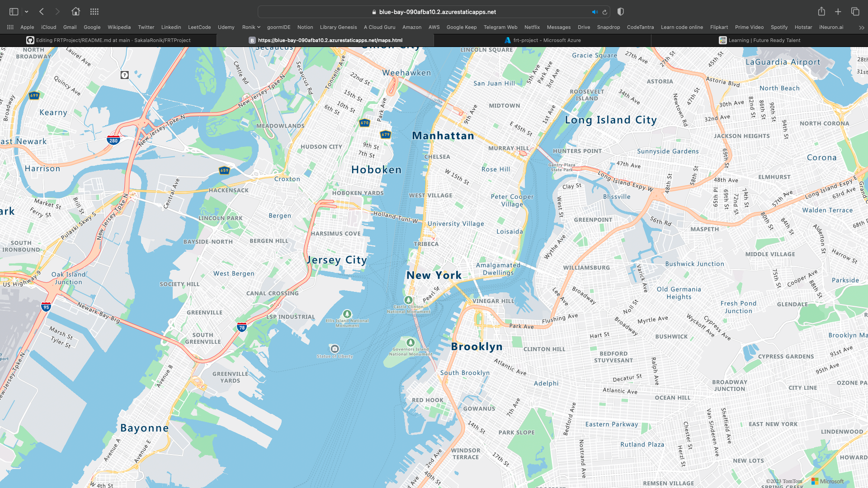Switch to the Learning Future Ready Talent tab
Screen dimensions: 868x488
[x=759, y=40]
